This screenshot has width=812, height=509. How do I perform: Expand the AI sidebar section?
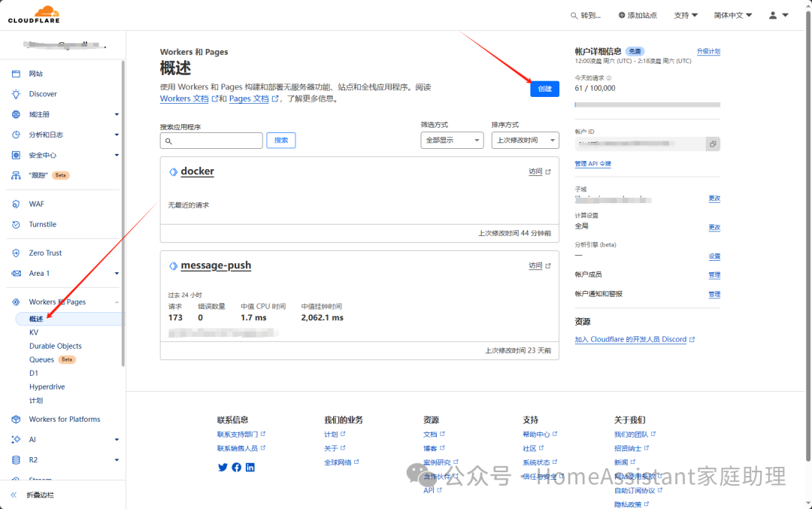(117, 440)
